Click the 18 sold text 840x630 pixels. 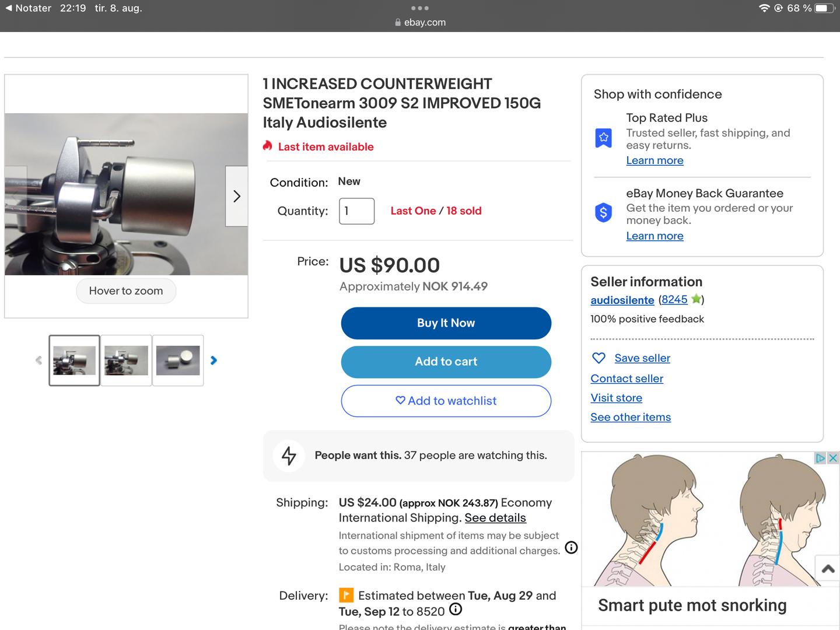pos(464,211)
